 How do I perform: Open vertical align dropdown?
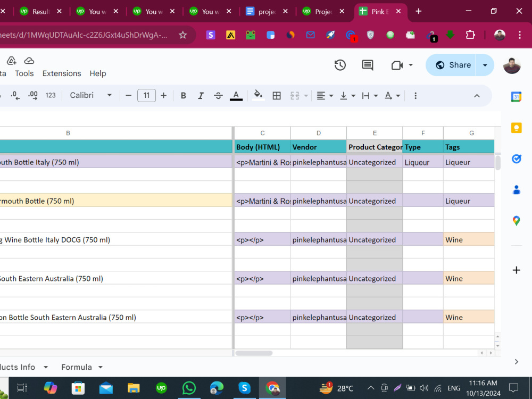coord(347,96)
